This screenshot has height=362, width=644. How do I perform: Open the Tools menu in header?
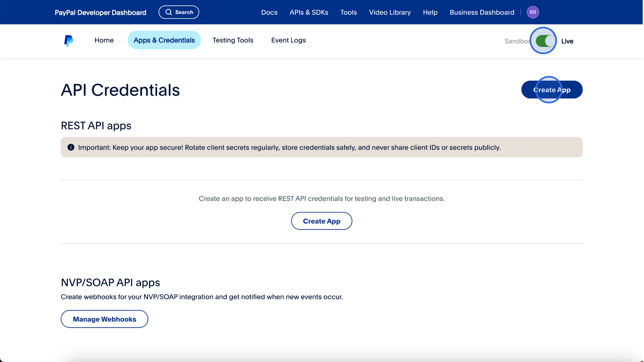(348, 12)
